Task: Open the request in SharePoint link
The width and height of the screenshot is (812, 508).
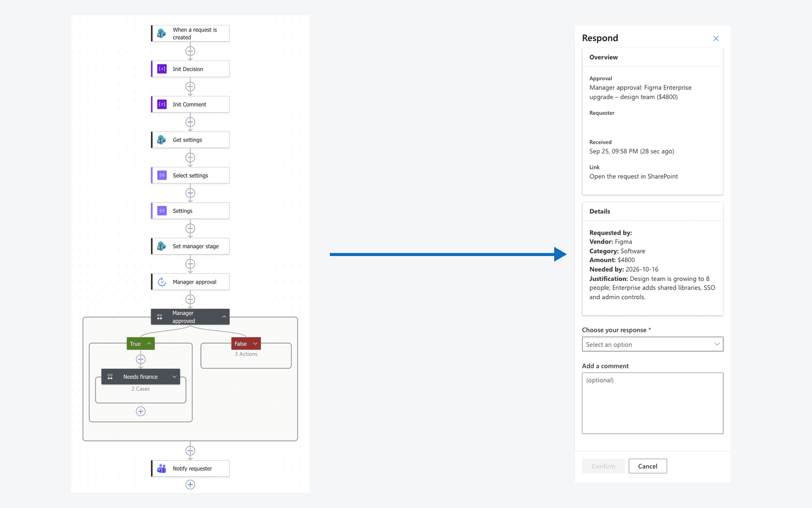Action: 633,176
